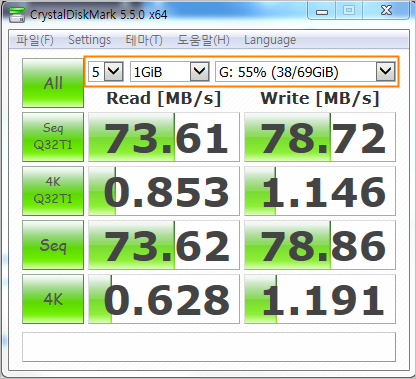Open the 파일(F) menu
Viewport: 416px width, 379px height.
35,40
